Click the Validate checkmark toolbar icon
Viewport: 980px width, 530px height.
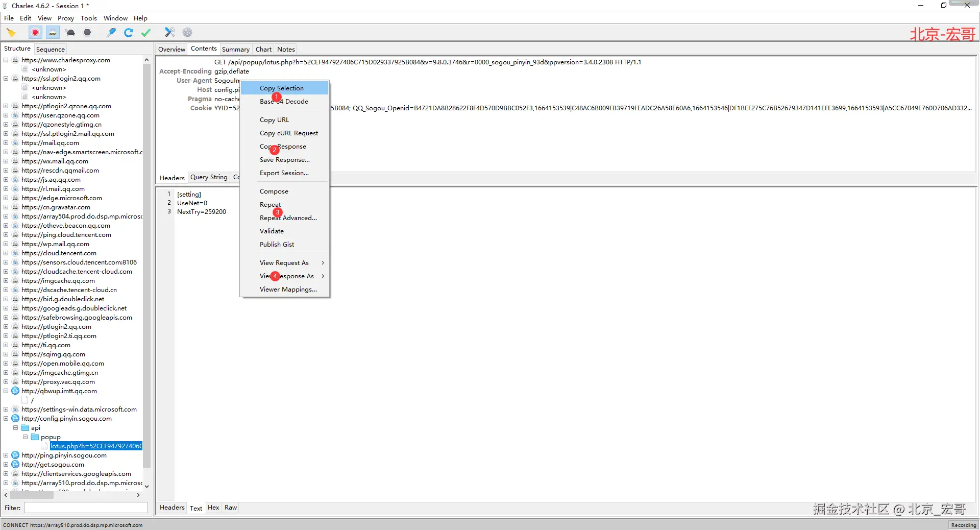click(x=146, y=33)
